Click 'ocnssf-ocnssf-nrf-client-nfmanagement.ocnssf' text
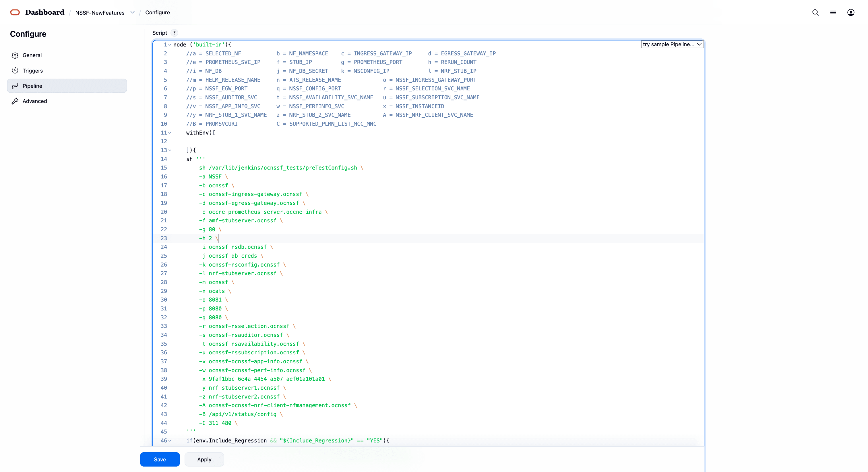868x472 pixels. click(x=280, y=405)
